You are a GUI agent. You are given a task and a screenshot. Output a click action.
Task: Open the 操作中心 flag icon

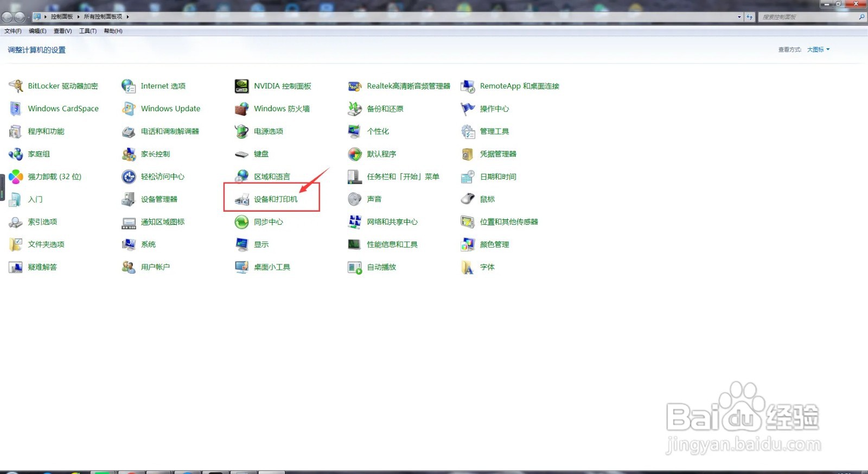tap(468, 109)
